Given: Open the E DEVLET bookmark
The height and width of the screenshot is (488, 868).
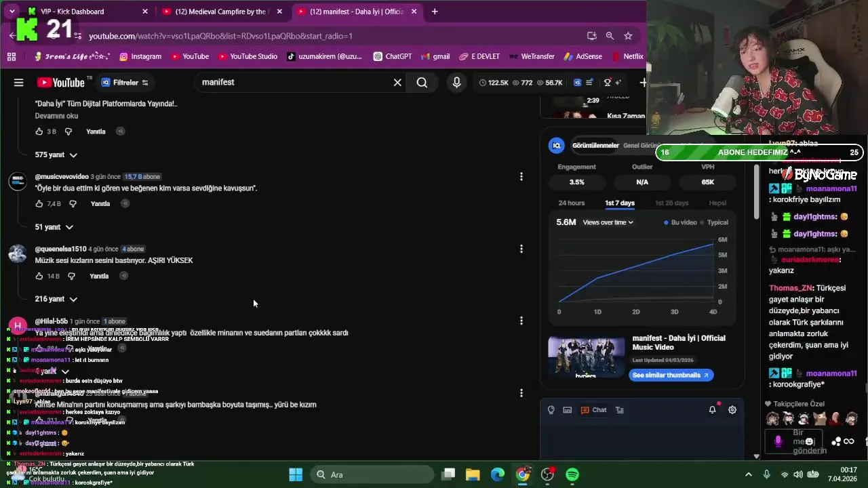Looking at the screenshot, I should pyautogui.click(x=479, y=56).
